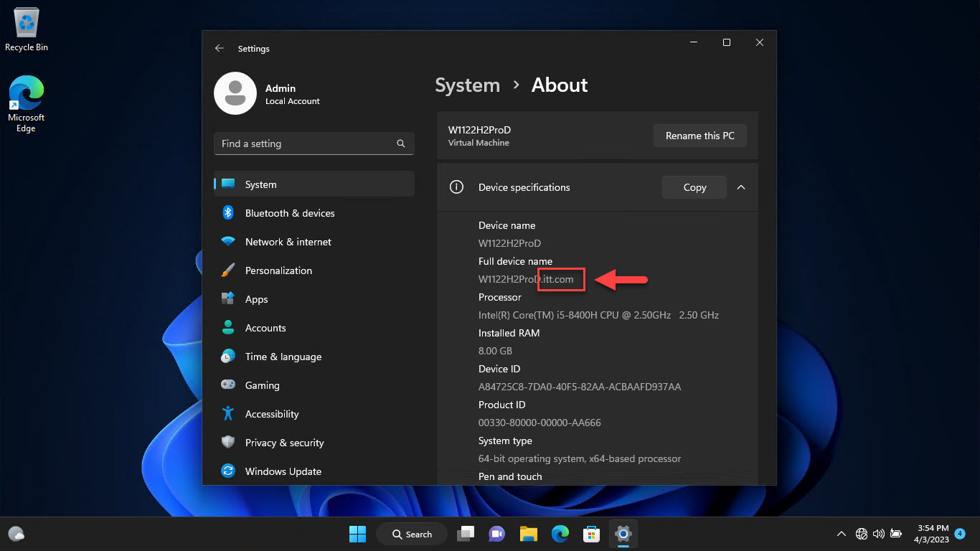Select Network & internet in sidebar
This screenshot has height=551, width=980.
pyautogui.click(x=288, y=242)
